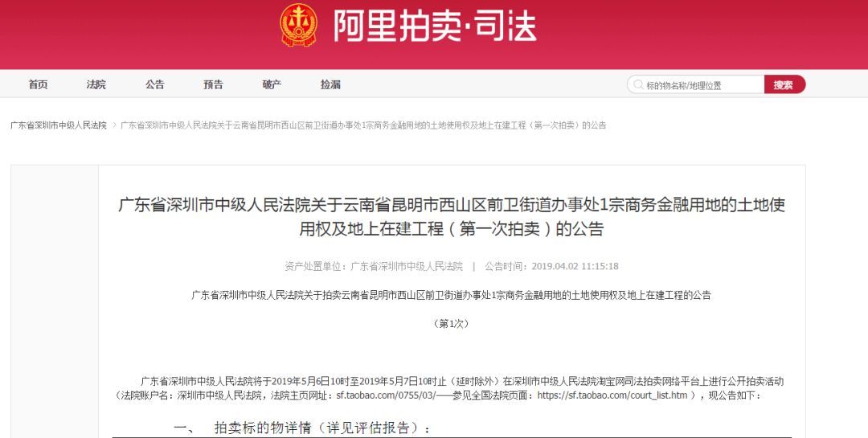Click the magnifier icon in search box
The image size is (868, 438).
638,84
